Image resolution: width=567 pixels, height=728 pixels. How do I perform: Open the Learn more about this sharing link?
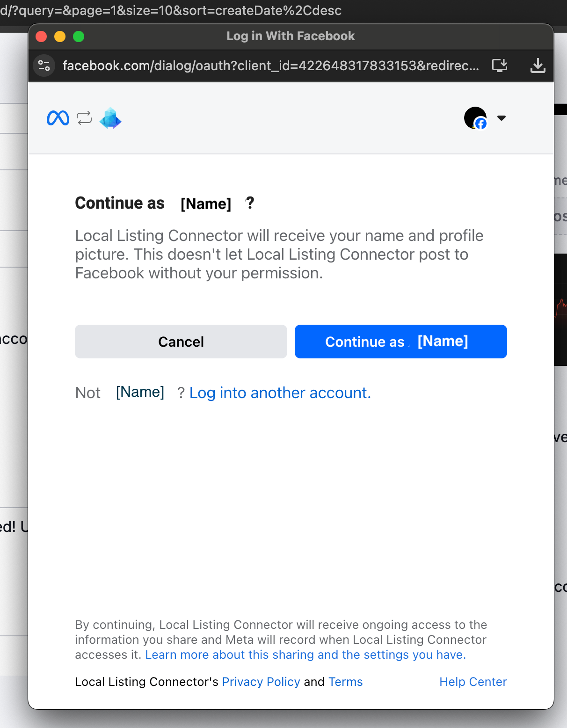(305, 655)
